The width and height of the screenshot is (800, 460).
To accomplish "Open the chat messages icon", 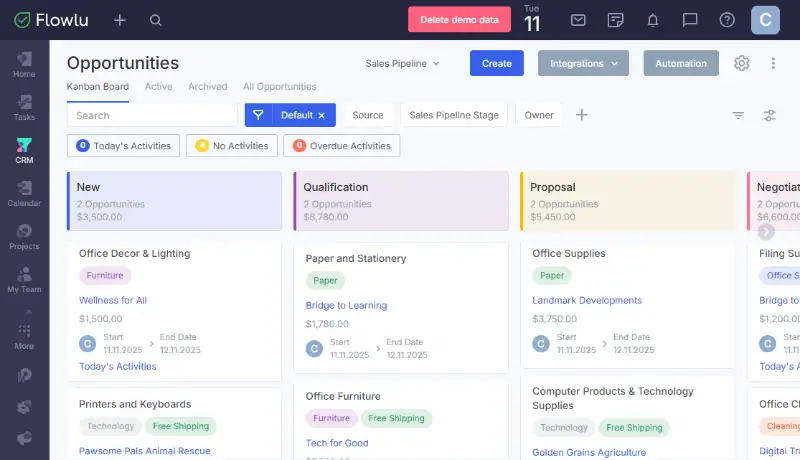I will (x=690, y=20).
